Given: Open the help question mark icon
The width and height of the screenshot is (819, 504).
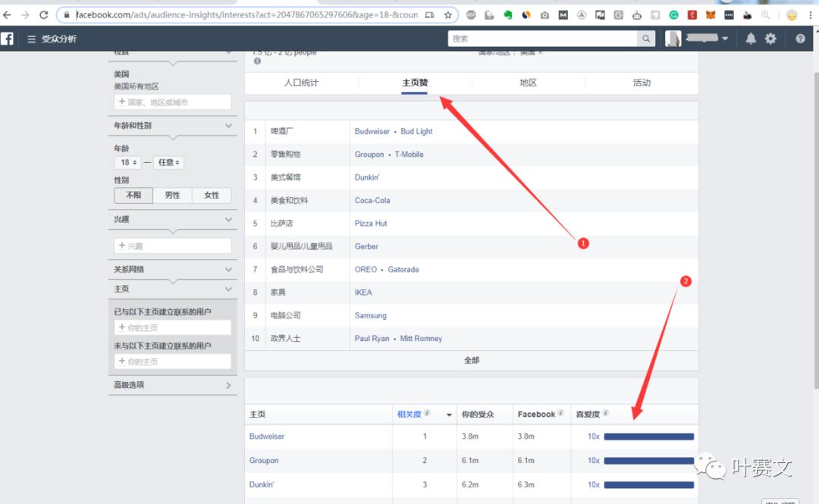Looking at the screenshot, I should pyautogui.click(x=800, y=39).
